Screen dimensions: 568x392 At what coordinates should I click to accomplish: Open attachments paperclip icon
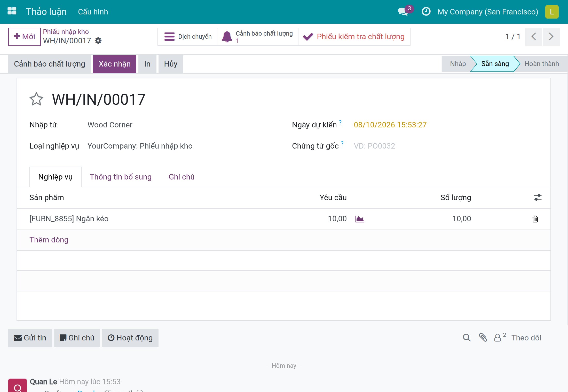tap(483, 338)
